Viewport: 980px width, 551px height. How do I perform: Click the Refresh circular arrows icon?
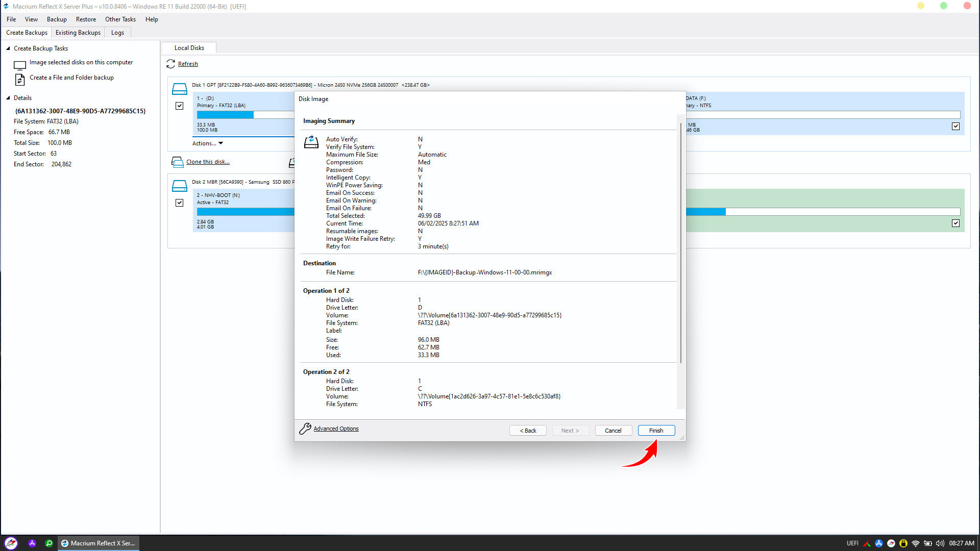tap(170, 64)
